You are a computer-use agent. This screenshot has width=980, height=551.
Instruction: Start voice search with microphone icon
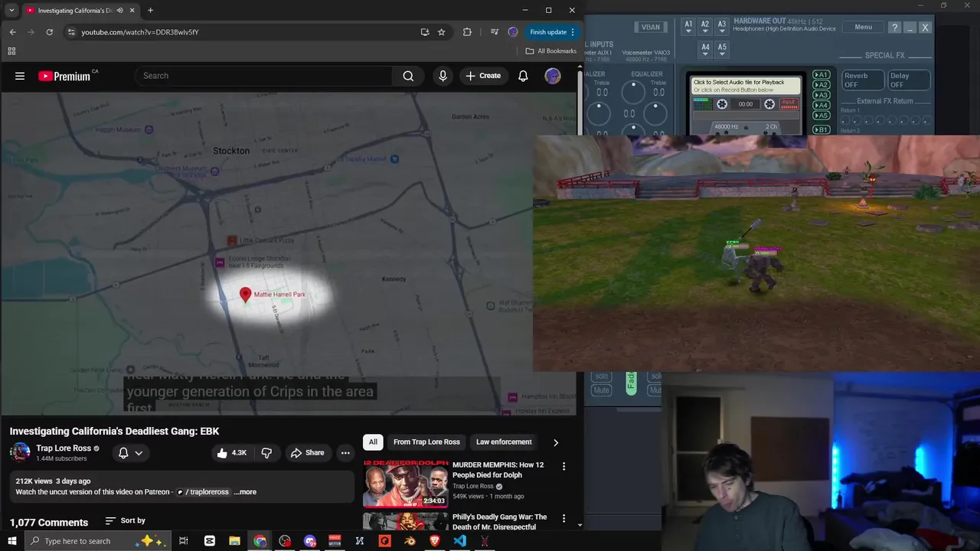click(443, 76)
